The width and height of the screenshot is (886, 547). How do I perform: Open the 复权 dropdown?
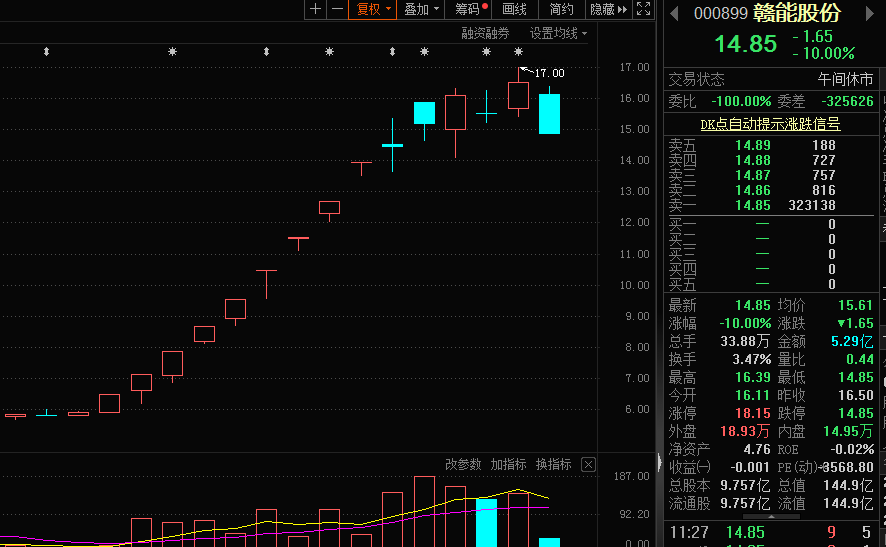(375, 9)
